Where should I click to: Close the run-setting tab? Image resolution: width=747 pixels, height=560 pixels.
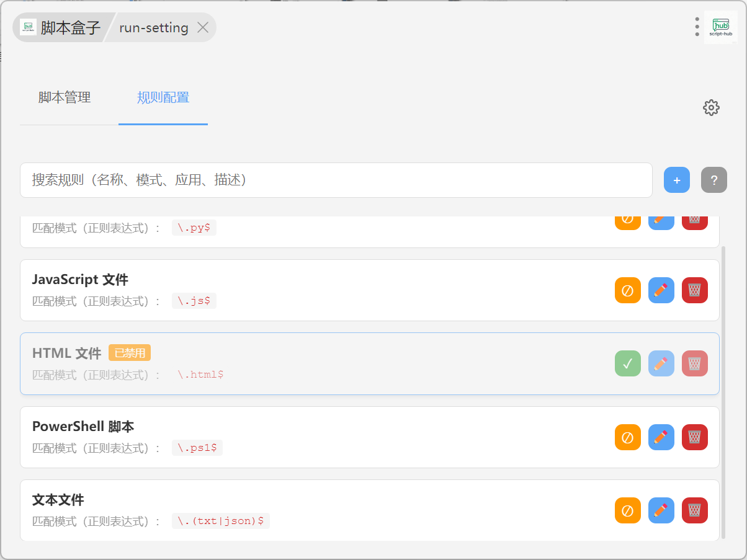[202, 27]
